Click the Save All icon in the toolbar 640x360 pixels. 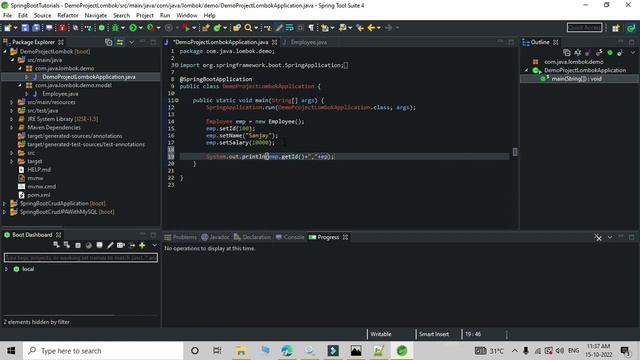coord(36,28)
